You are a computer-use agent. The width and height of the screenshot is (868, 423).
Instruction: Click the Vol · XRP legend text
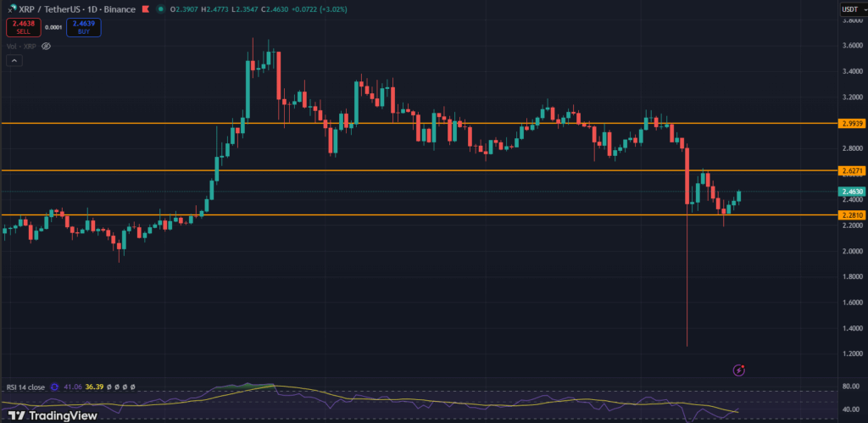(21, 47)
